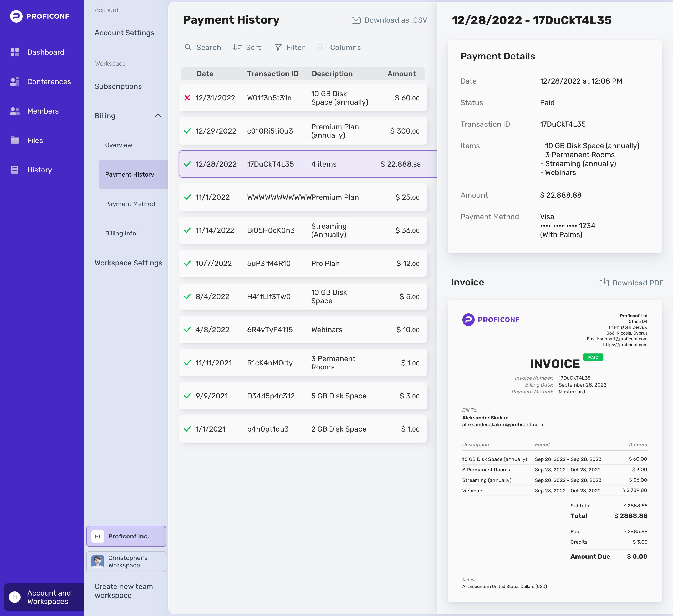Screen dimensions: 673x616
Task: Open the Columns chooser
Action: point(339,47)
